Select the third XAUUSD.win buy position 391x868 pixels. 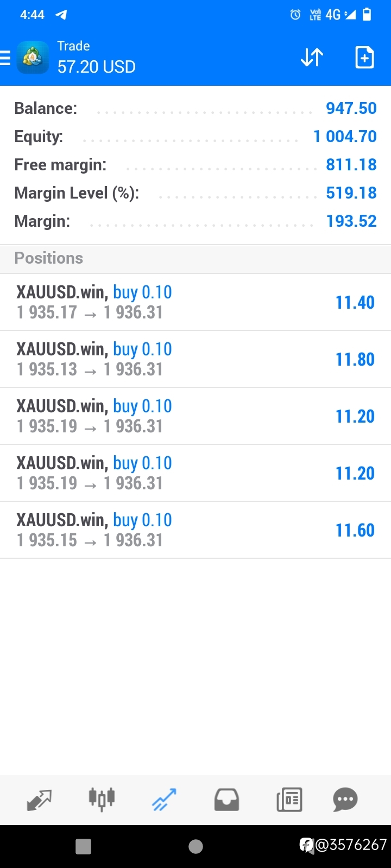195,416
